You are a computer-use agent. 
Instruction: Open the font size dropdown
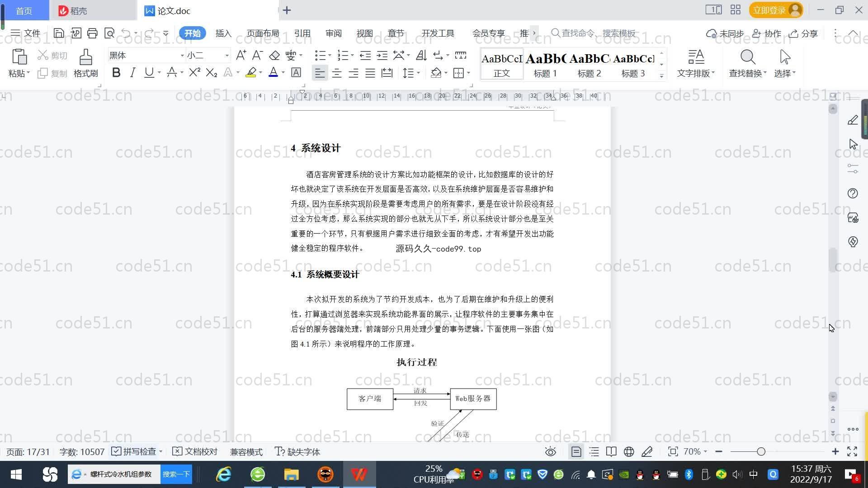(x=227, y=56)
